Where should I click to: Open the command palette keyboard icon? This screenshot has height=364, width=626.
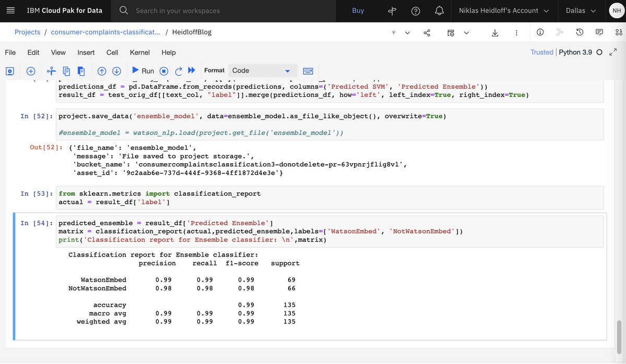[308, 70]
